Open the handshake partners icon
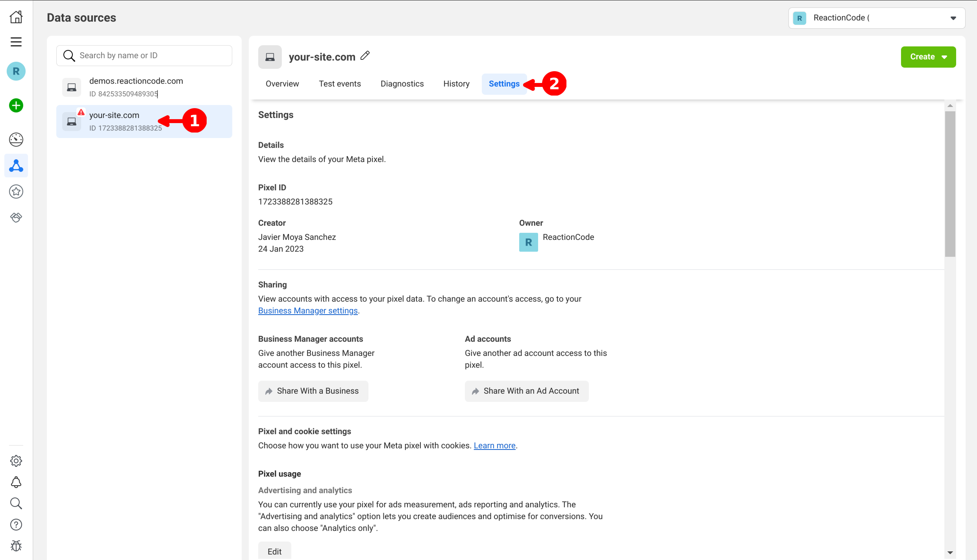This screenshot has height=560, width=977. [16, 218]
